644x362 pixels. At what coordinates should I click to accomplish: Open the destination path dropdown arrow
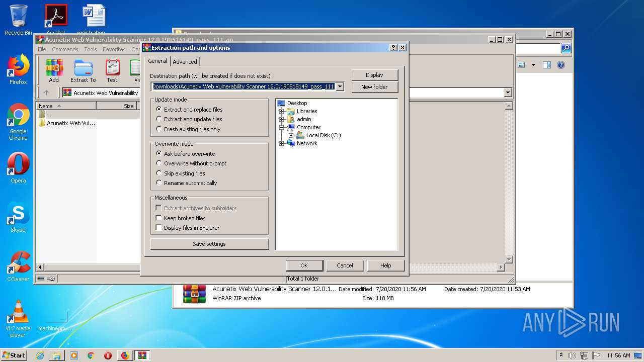[x=340, y=86]
